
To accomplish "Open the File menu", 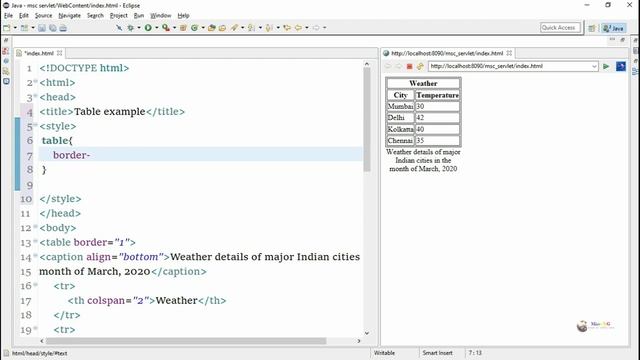I will [8, 16].
